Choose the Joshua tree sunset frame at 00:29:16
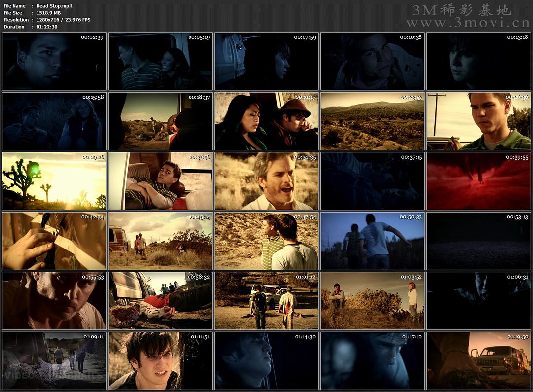 click(x=54, y=181)
